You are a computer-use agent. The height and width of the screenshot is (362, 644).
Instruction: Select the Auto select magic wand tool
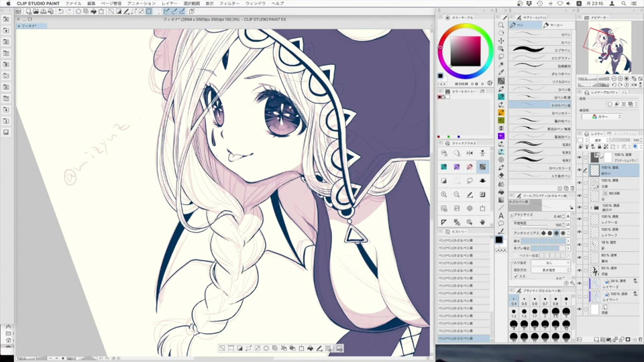[x=501, y=64]
